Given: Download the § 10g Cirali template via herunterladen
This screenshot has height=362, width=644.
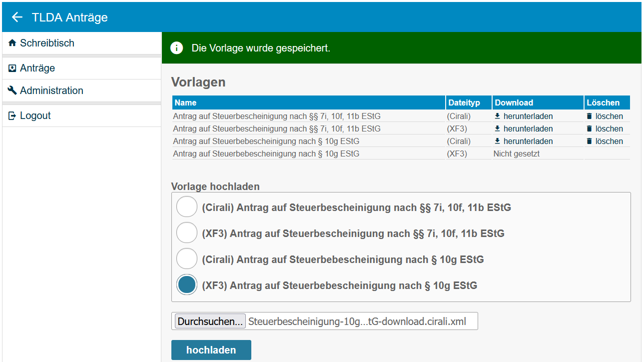Looking at the screenshot, I should pyautogui.click(x=528, y=141).
